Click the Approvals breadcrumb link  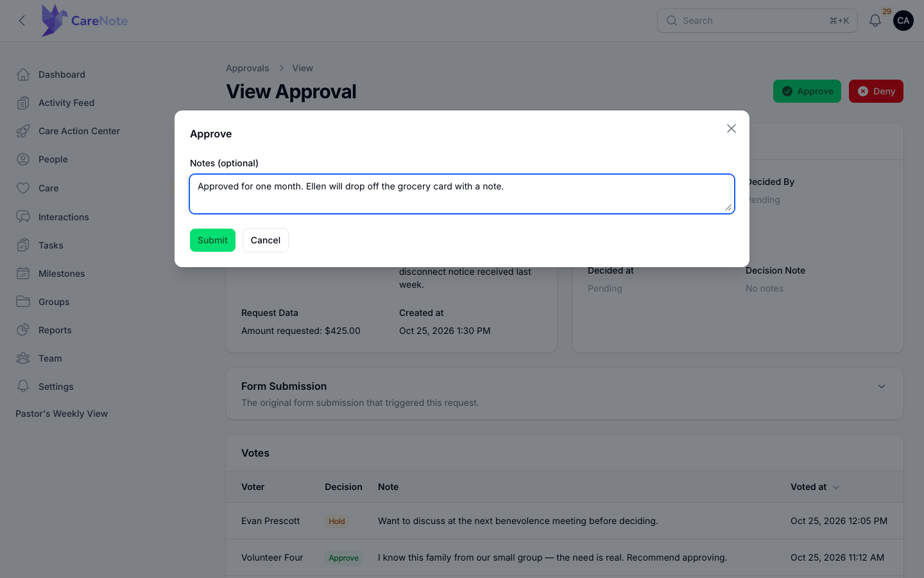248,68
